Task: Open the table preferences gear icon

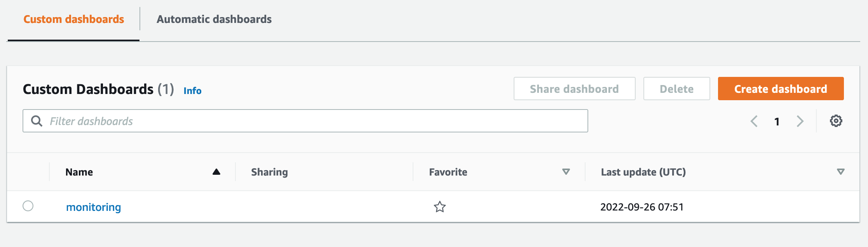Action: [x=836, y=121]
